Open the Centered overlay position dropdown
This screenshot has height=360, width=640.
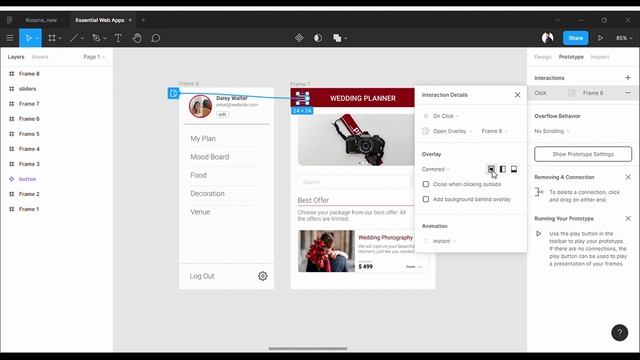click(436, 169)
